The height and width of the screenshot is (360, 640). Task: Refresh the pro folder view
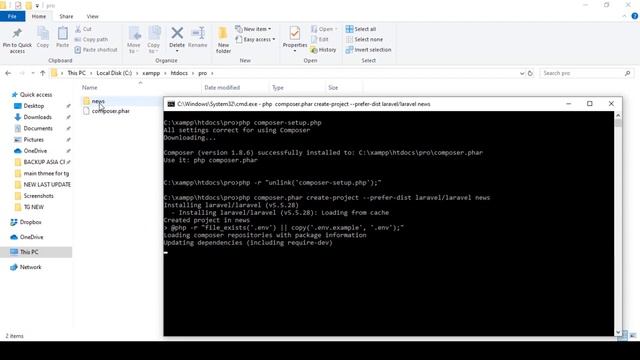tap(530, 73)
